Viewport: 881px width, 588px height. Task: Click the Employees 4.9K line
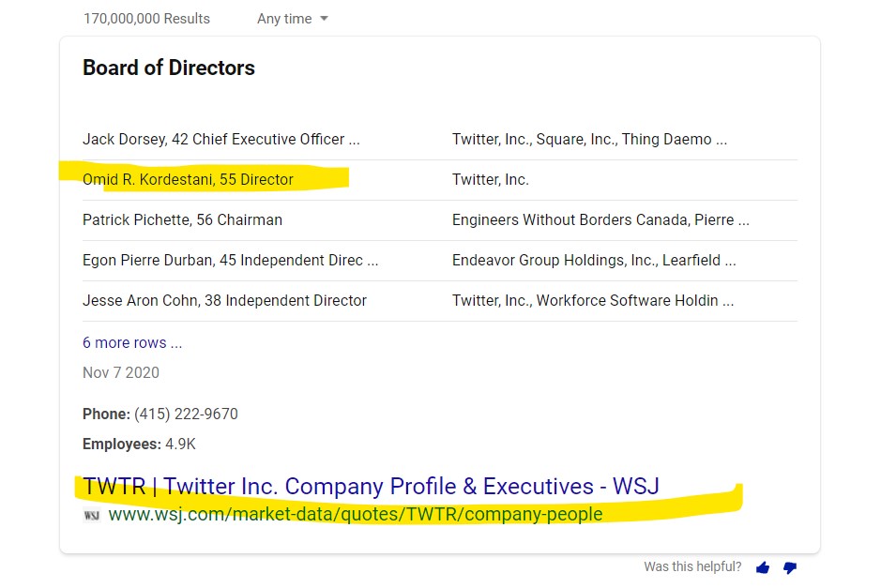(x=140, y=445)
